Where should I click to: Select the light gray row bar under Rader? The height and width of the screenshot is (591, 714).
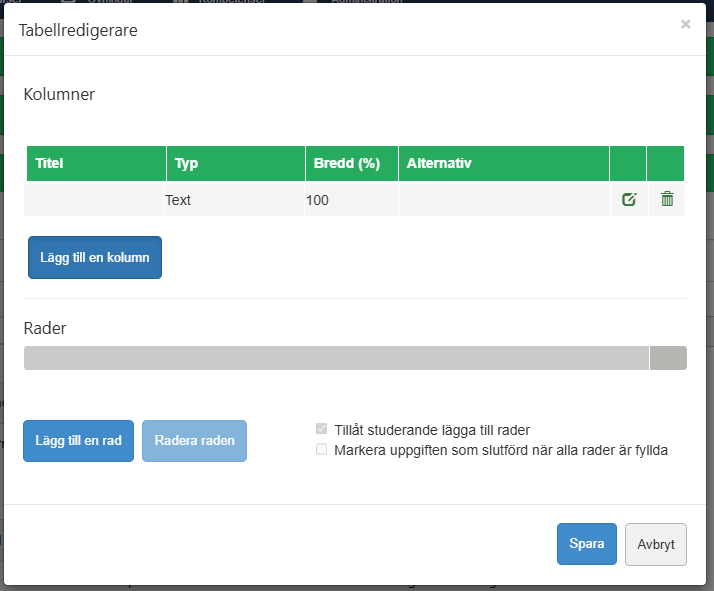coord(336,358)
